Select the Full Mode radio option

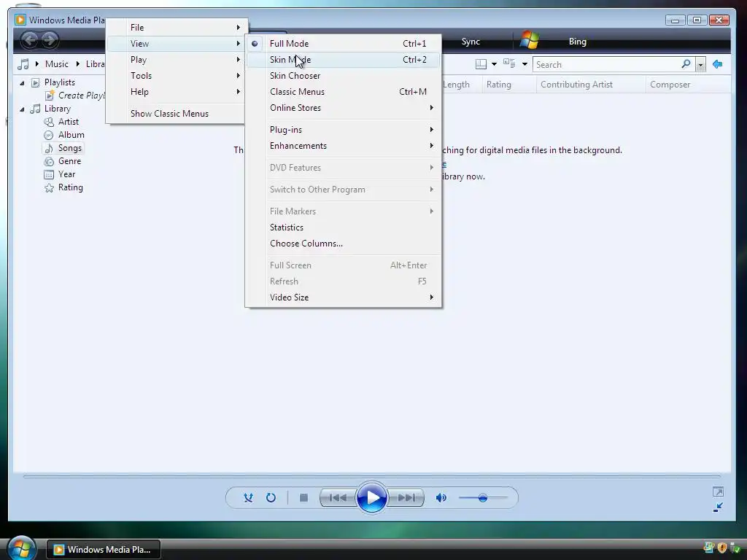coord(343,43)
